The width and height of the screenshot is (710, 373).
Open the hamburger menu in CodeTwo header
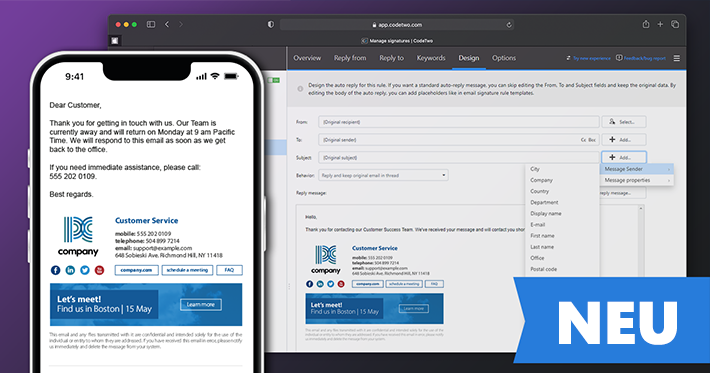pos(676,58)
